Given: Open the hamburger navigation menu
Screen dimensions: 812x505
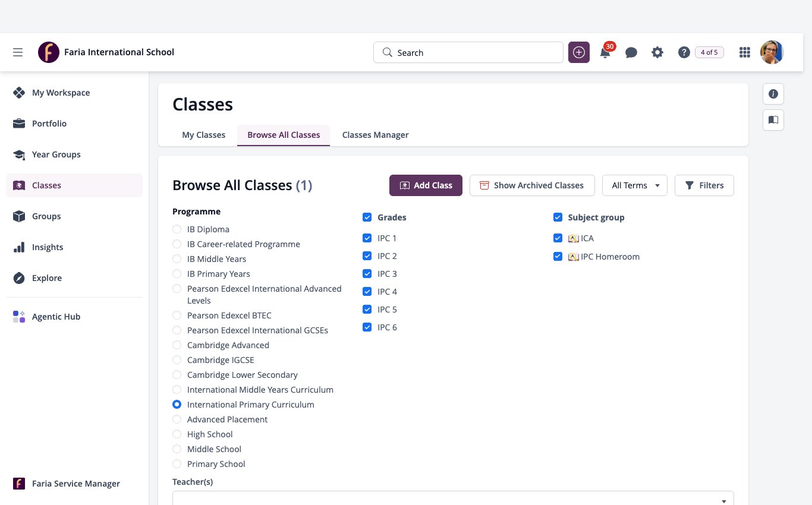Looking at the screenshot, I should coord(18,52).
